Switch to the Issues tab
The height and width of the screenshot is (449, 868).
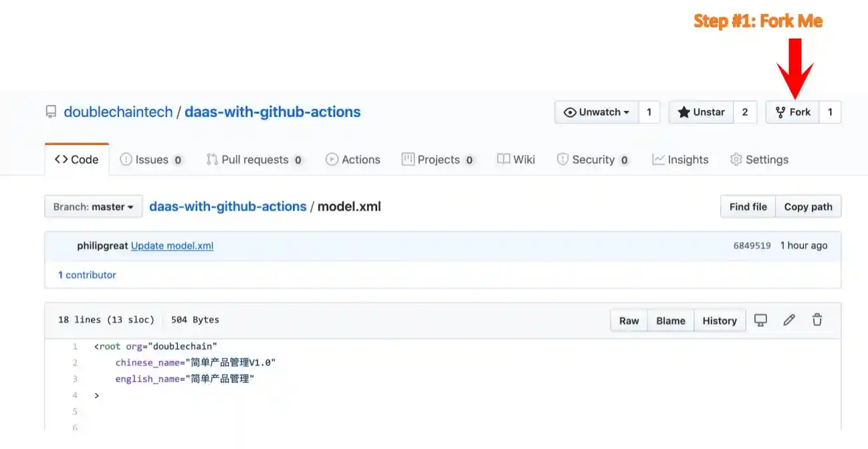(151, 160)
